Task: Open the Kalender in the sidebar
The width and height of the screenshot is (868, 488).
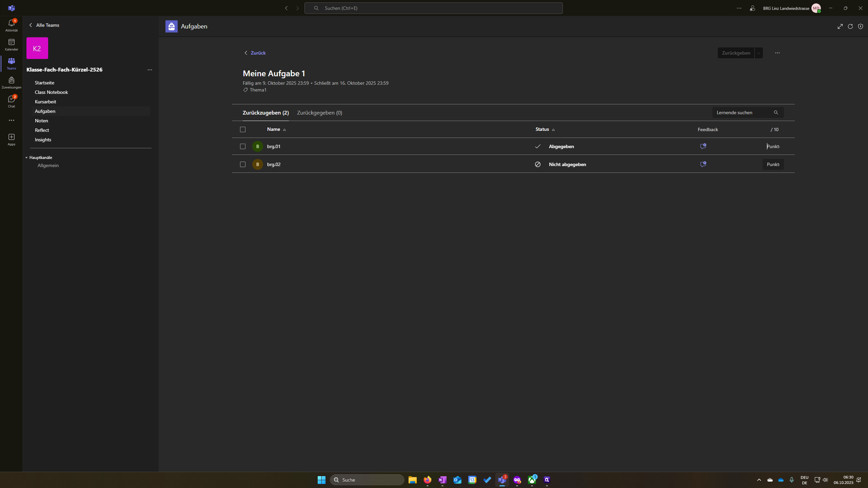Action: point(11,44)
